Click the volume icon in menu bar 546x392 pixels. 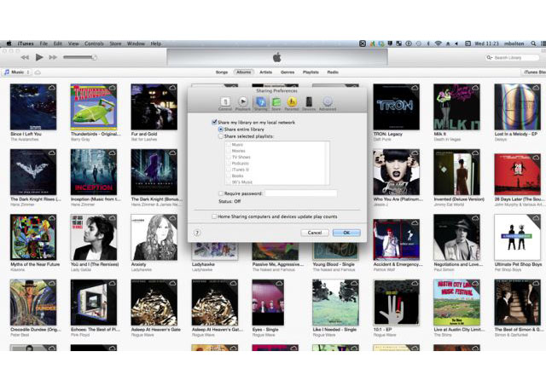pos(456,43)
